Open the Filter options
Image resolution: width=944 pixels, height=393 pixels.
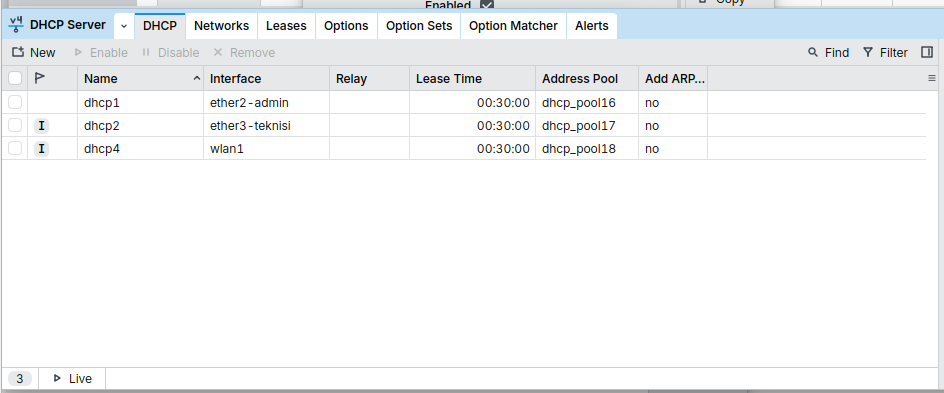click(x=885, y=52)
